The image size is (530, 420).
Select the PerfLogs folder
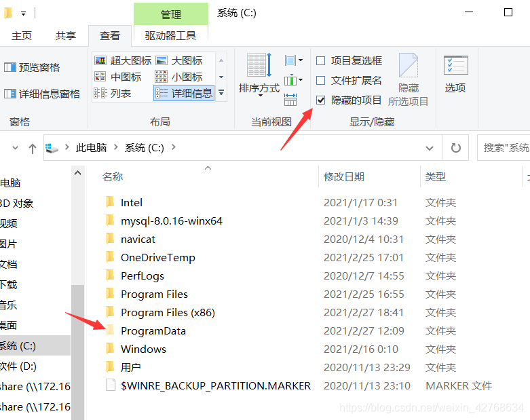[x=143, y=275]
